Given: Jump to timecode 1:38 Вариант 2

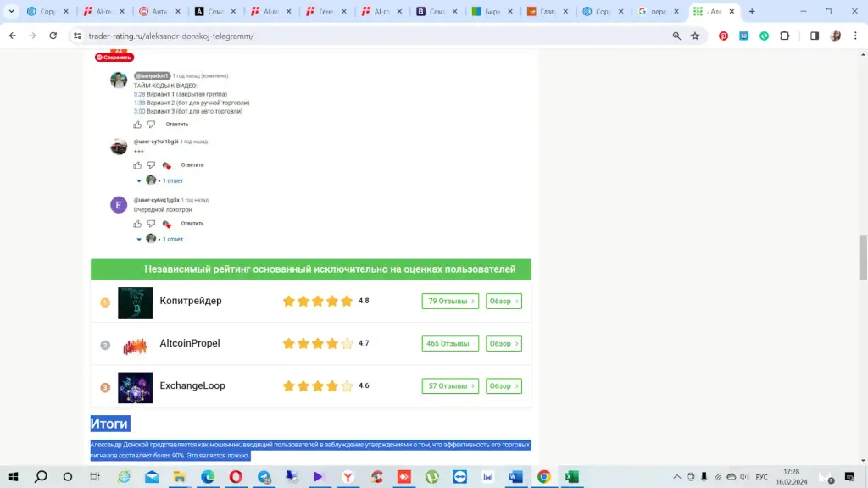Looking at the screenshot, I should (139, 103).
